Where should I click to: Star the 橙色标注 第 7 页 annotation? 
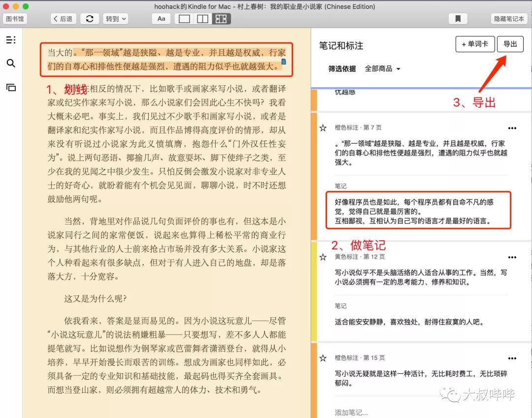click(x=323, y=127)
